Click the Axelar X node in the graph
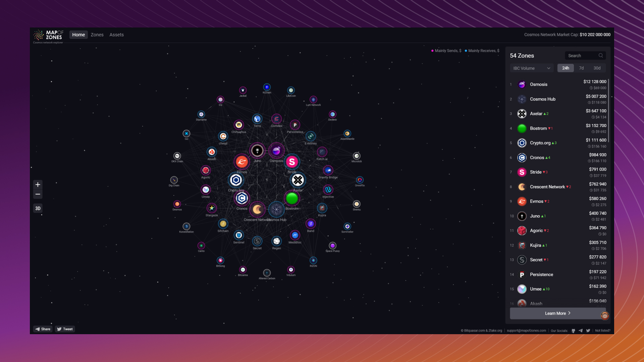 [298, 180]
